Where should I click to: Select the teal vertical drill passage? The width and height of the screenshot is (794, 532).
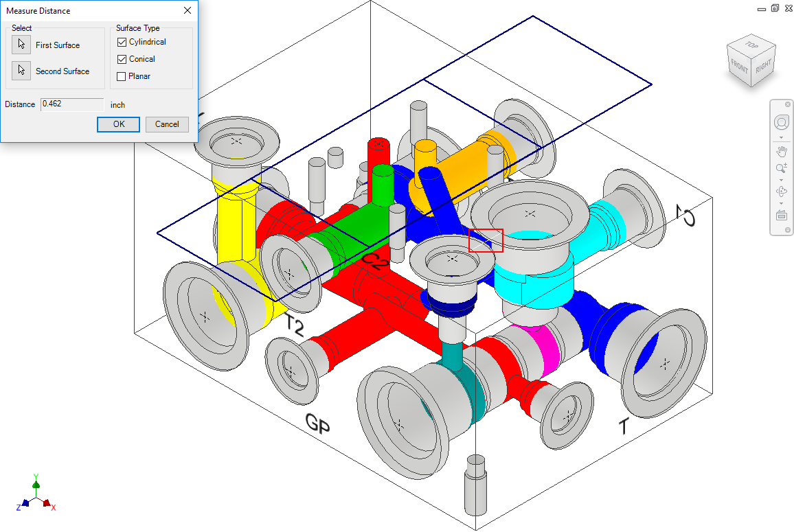point(452,358)
